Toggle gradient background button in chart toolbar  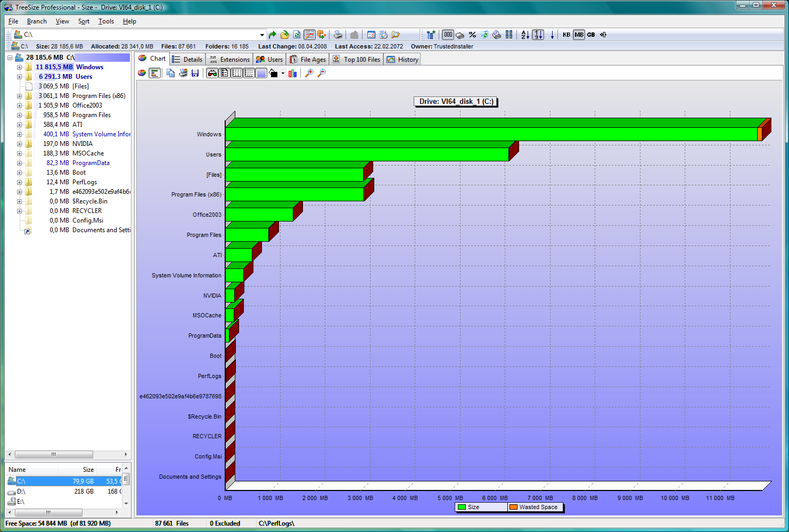pyautogui.click(x=261, y=73)
